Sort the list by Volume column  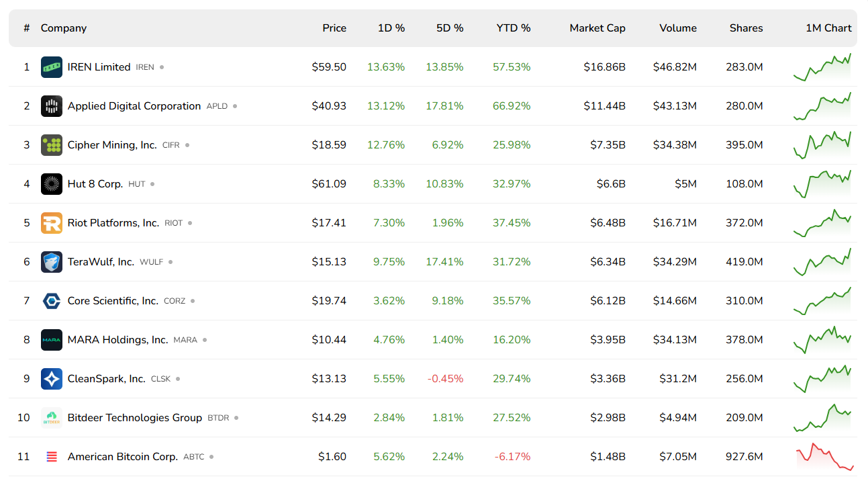point(677,28)
